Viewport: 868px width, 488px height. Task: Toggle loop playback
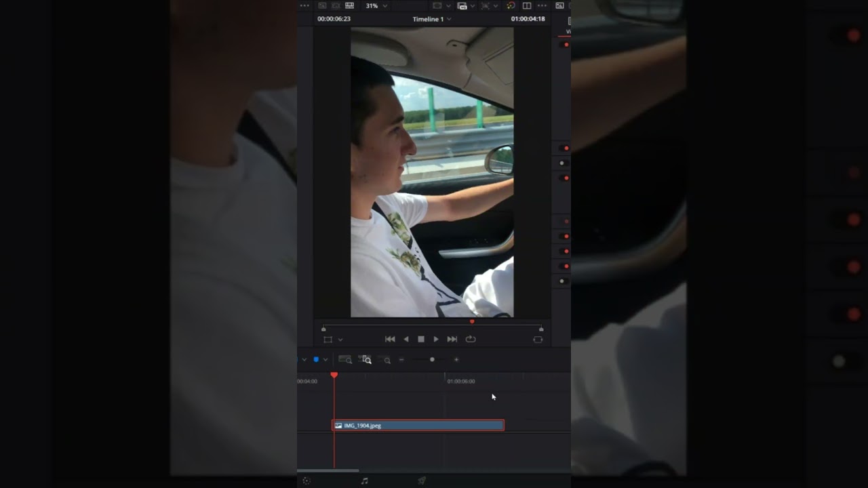point(471,339)
